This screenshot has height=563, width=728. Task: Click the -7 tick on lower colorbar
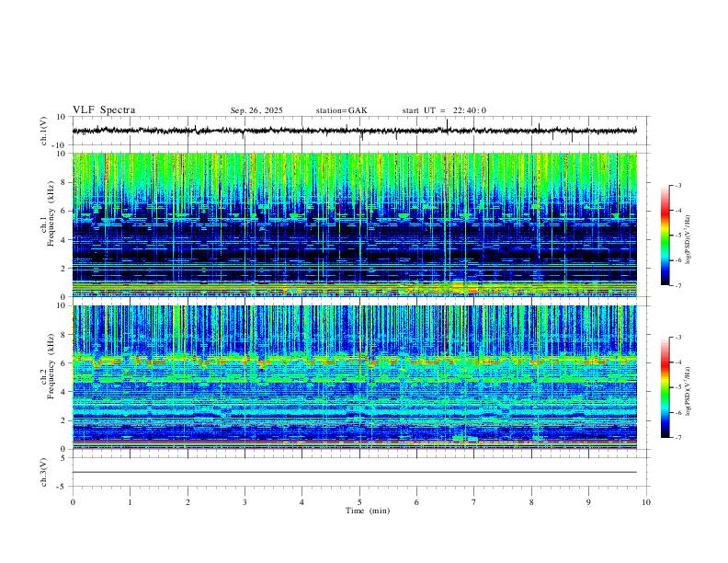pyautogui.click(x=677, y=438)
